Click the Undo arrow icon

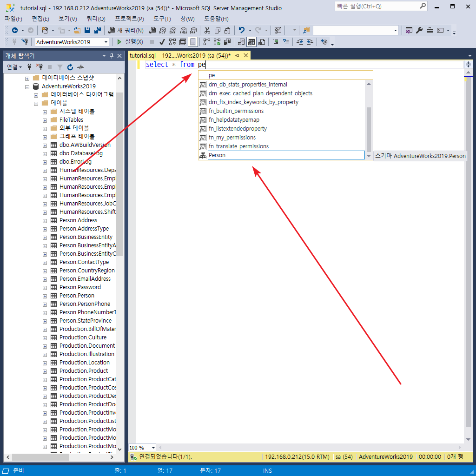tap(242, 30)
